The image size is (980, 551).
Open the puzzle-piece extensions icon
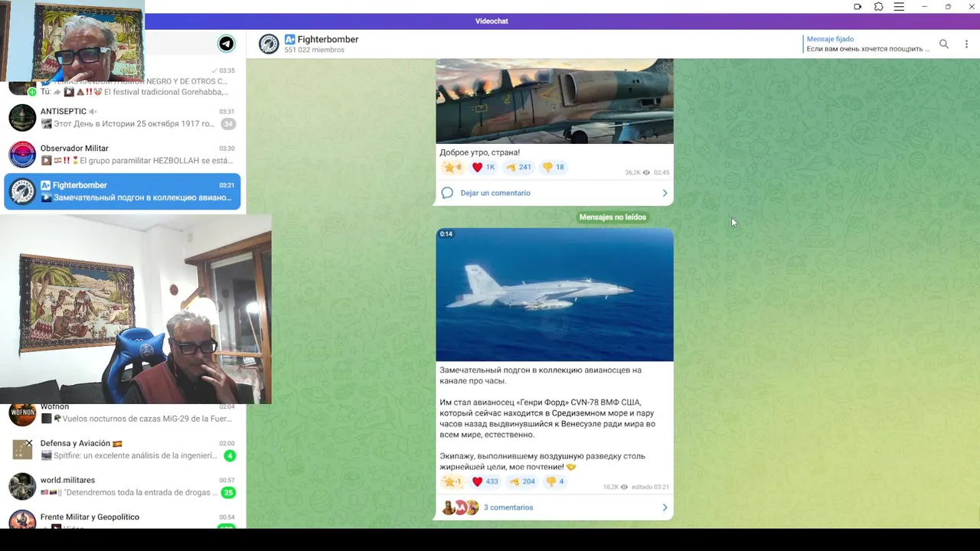pos(878,7)
